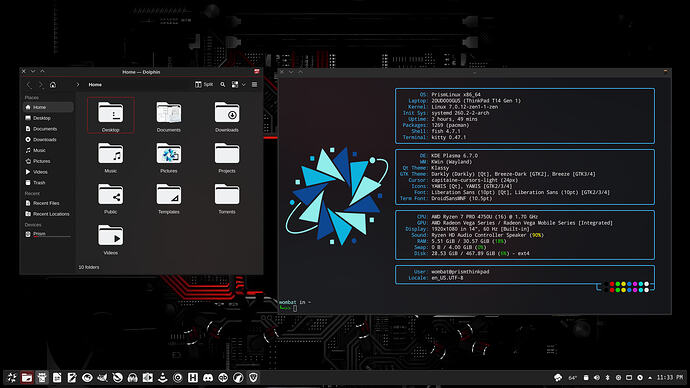Image resolution: width=690 pixels, height=388 pixels.
Task: Select the Projects folder icon
Action: pos(227,154)
